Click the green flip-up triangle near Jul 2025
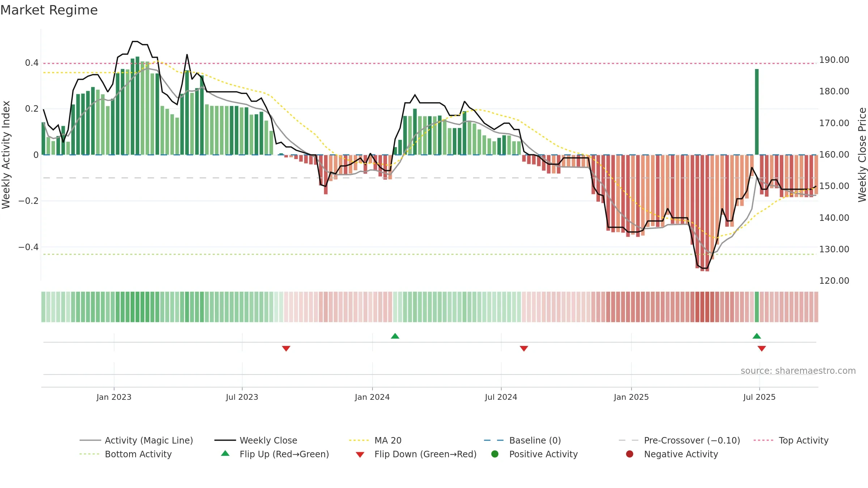 coord(757,336)
